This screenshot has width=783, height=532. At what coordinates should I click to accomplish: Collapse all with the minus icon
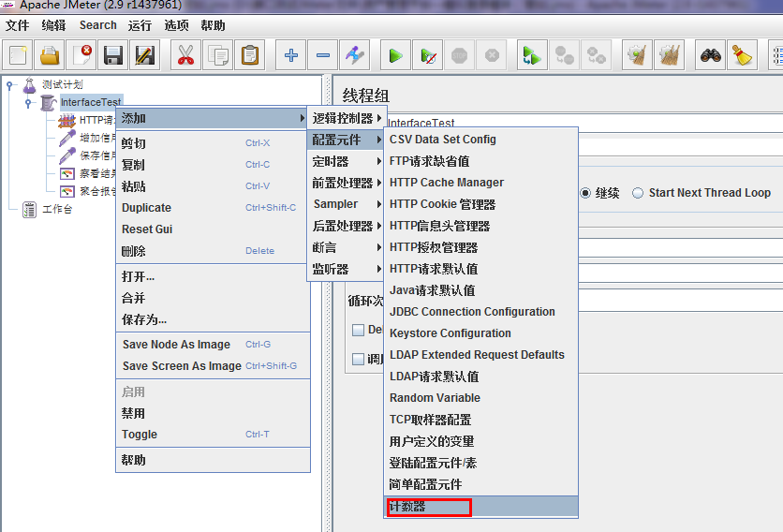pyautogui.click(x=322, y=55)
